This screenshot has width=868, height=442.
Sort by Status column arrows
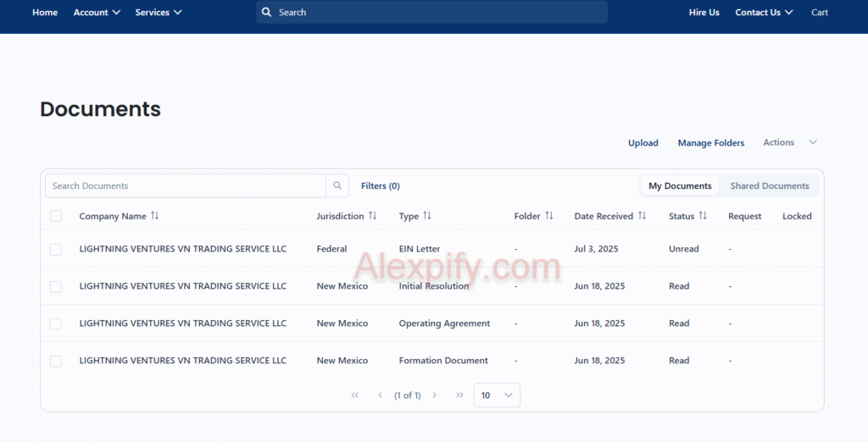(x=703, y=216)
